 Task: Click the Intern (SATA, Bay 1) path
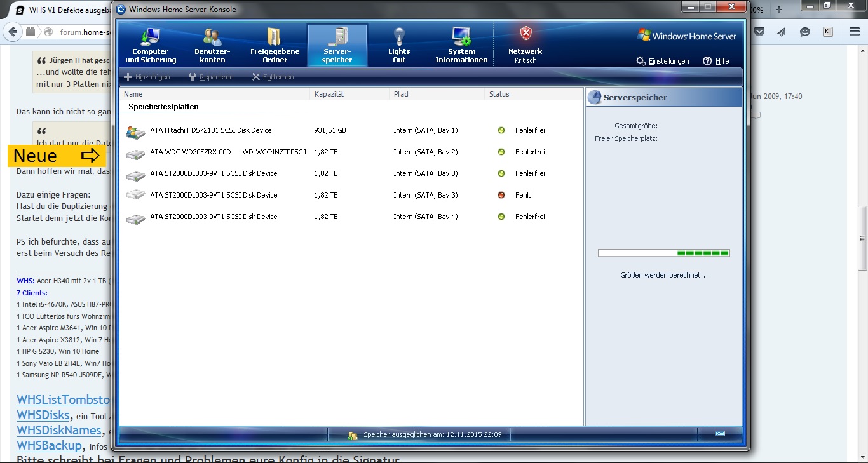tap(425, 130)
